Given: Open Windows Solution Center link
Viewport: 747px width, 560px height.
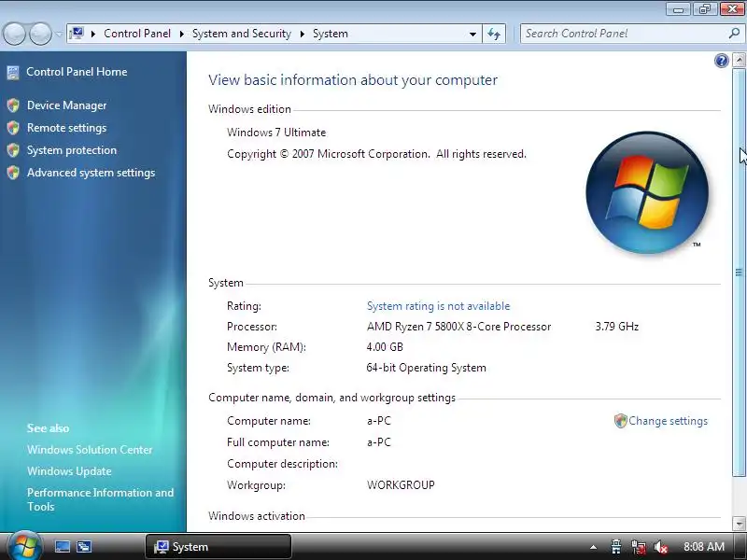Looking at the screenshot, I should point(90,450).
